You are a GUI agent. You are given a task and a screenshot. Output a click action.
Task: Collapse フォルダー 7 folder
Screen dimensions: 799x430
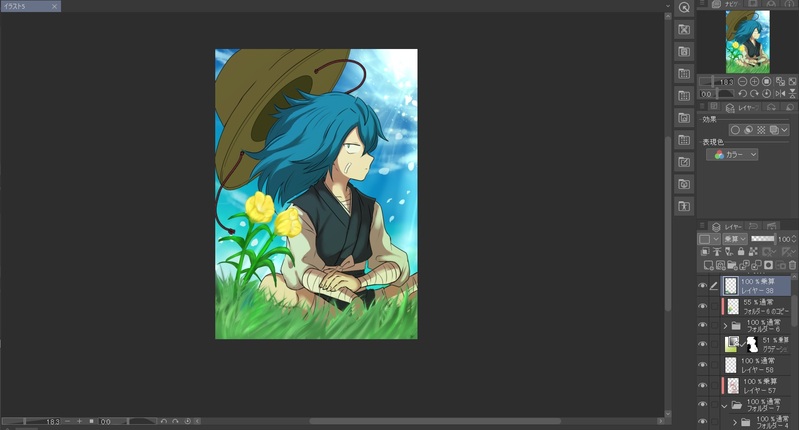point(724,406)
